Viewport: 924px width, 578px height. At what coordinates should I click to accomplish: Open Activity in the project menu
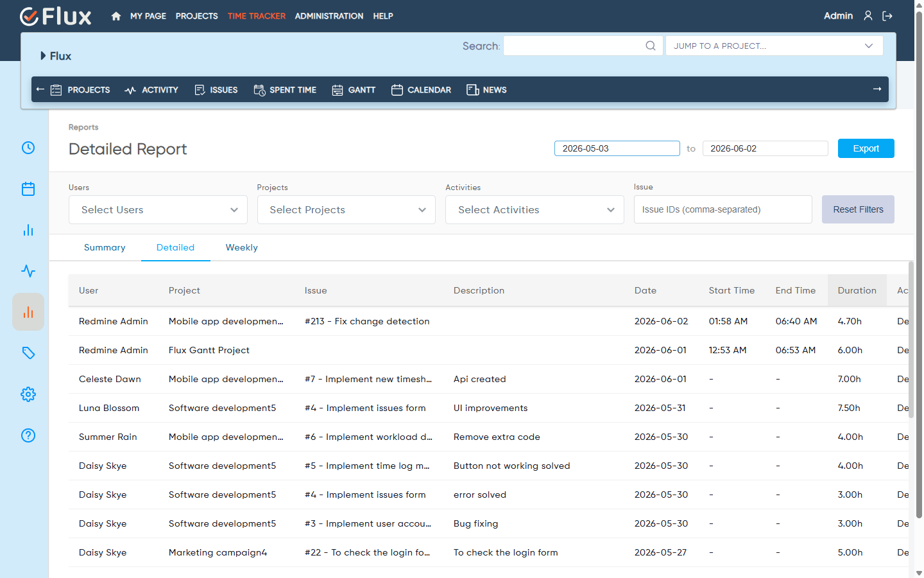click(151, 90)
